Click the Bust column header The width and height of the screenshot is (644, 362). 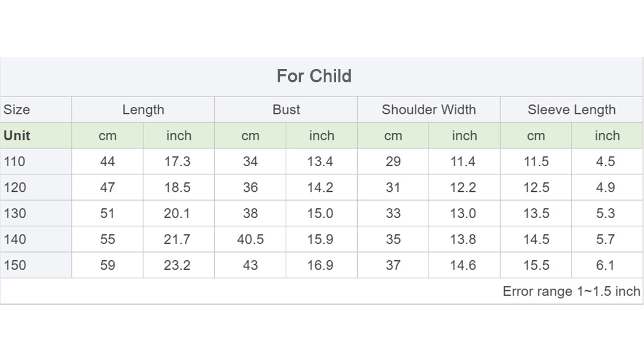pyautogui.click(x=286, y=109)
